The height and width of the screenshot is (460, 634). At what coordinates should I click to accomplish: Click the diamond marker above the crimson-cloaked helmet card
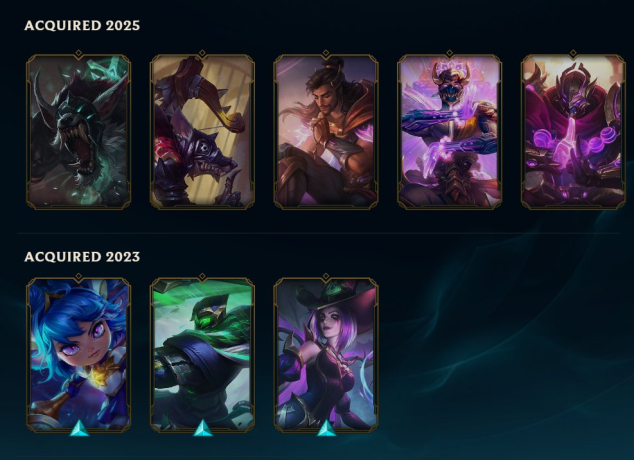(573, 53)
